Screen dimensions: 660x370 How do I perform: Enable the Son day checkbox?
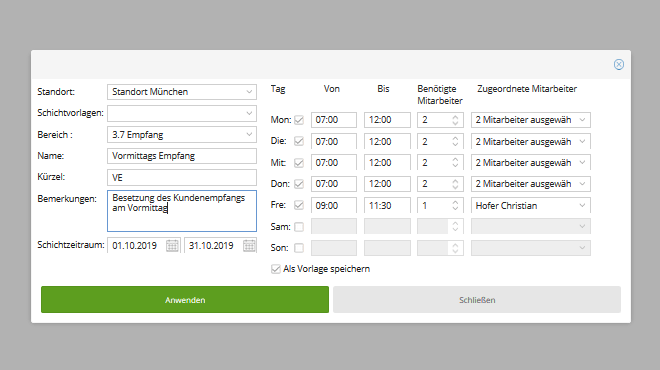pyautogui.click(x=299, y=248)
